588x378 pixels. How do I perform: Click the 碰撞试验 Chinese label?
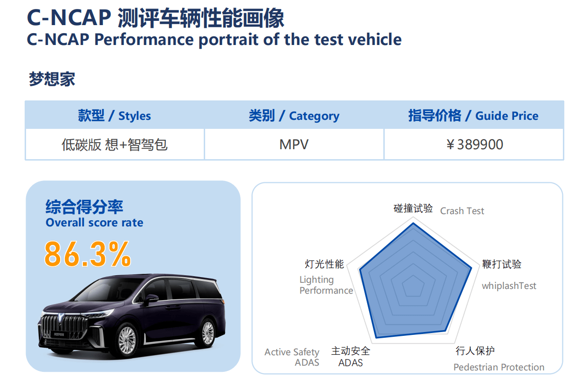(x=413, y=208)
